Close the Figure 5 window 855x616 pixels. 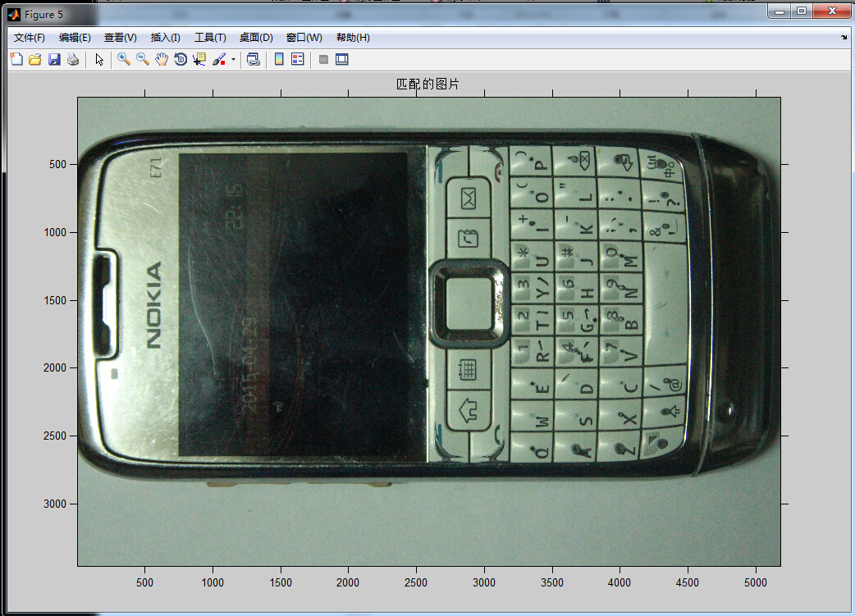(832, 11)
